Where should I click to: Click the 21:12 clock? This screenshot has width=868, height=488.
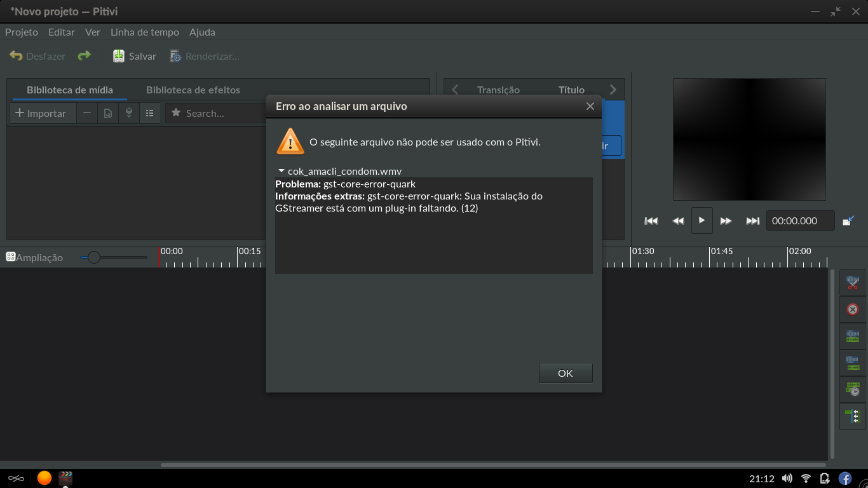[x=762, y=478]
